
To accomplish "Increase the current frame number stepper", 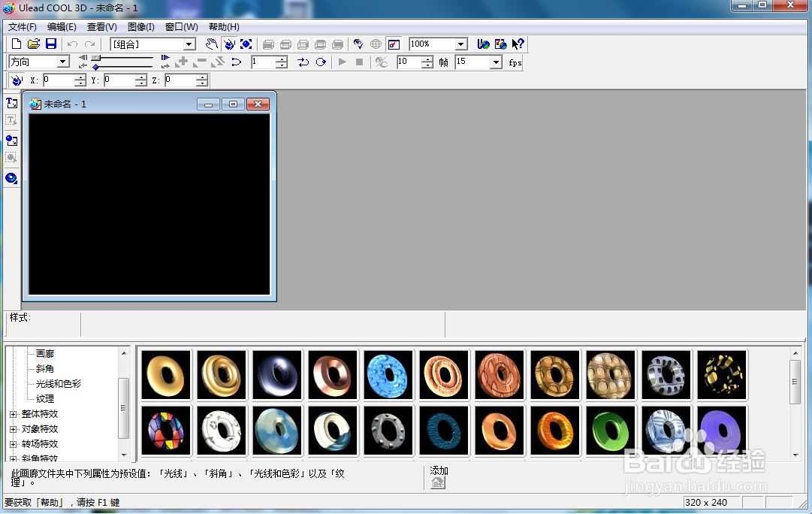I will pos(282,59).
